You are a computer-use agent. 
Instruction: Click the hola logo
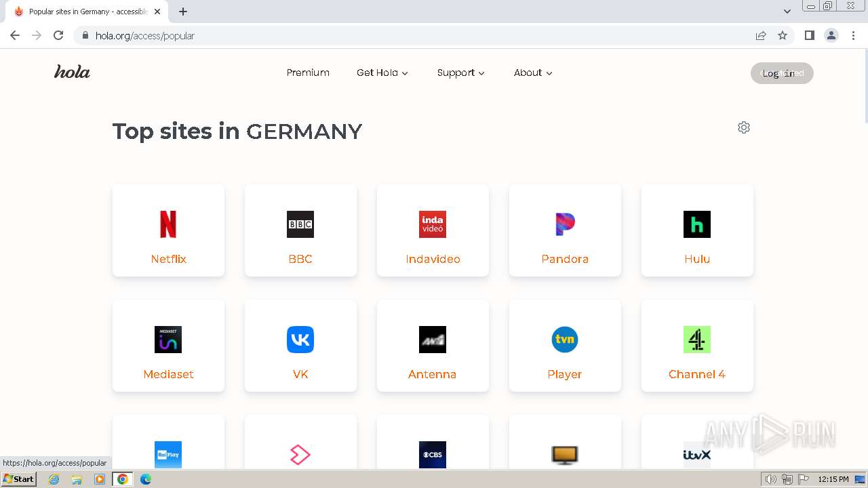click(72, 72)
